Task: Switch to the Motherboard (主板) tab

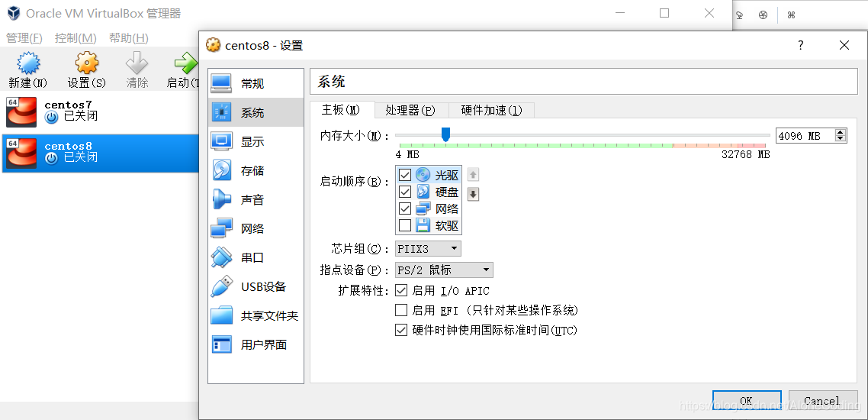Action: 342,110
